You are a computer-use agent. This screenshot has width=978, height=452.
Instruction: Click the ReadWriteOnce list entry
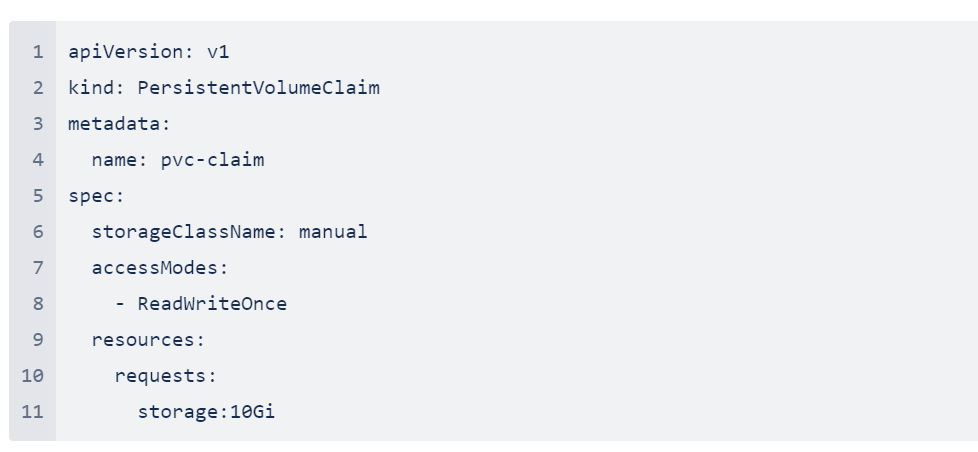(212, 304)
